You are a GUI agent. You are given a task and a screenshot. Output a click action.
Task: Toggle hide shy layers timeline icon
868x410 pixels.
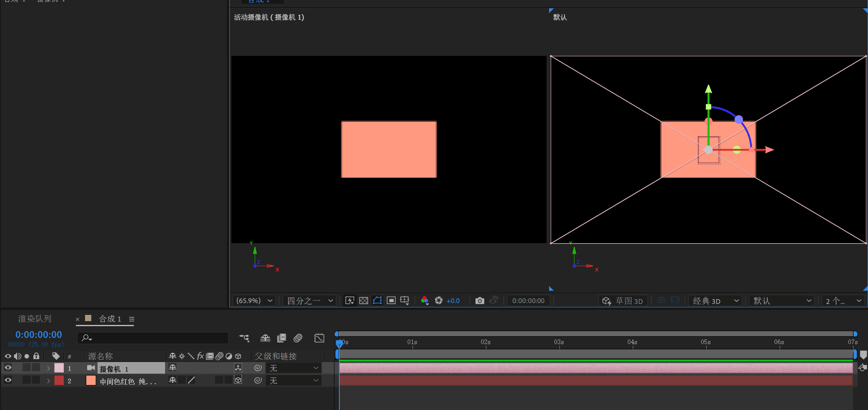coord(265,338)
